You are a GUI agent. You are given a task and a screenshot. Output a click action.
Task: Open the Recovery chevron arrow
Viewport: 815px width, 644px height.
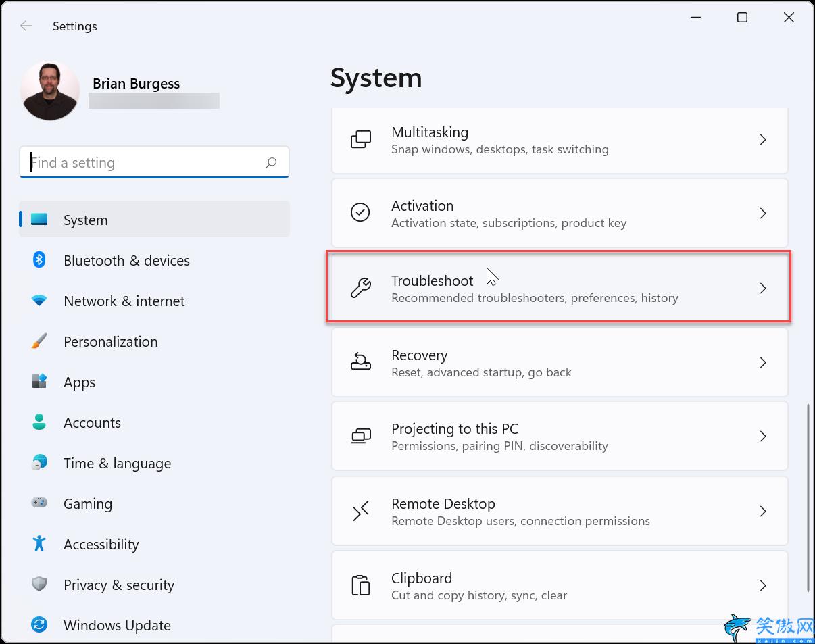763,363
